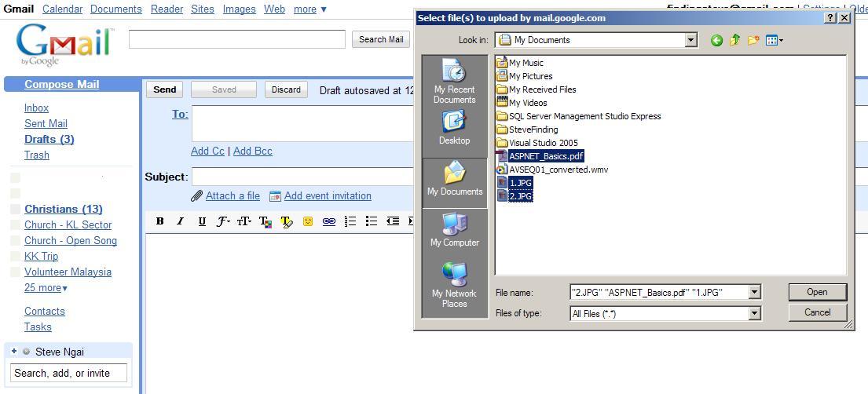This screenshot has height=394, width=868.
Task: Click Add event invitation link
Action: click(x=328, y=196)
